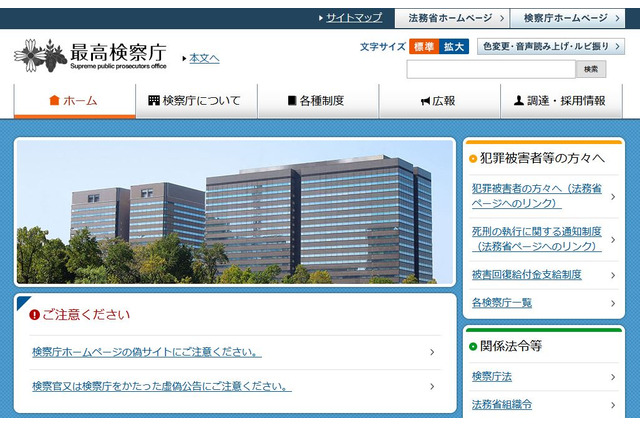Click the book icon beside 各種制度

coord(292,100)
